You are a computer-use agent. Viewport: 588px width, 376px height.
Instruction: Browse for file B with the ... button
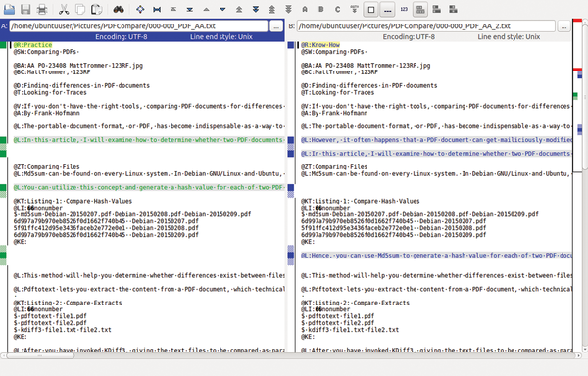click(564, 26)
